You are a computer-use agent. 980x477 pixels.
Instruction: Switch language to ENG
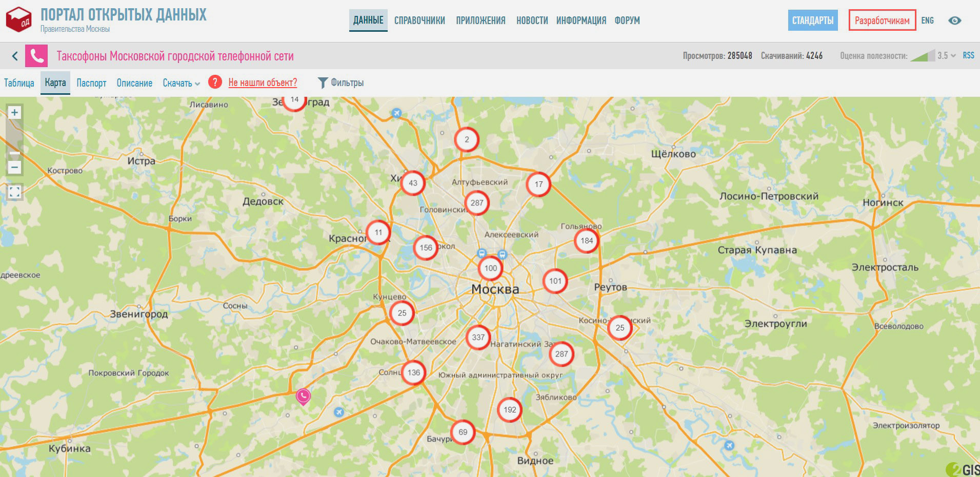[927, 20]
